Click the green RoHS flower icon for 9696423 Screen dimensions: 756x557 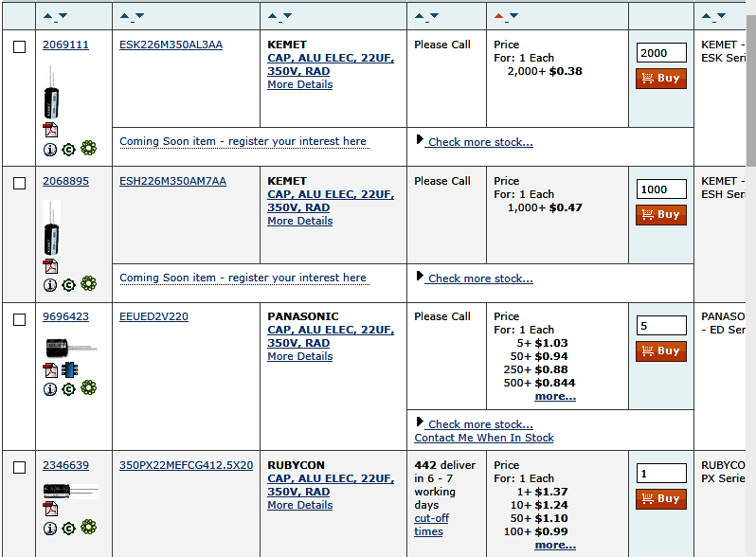[89, 387]
